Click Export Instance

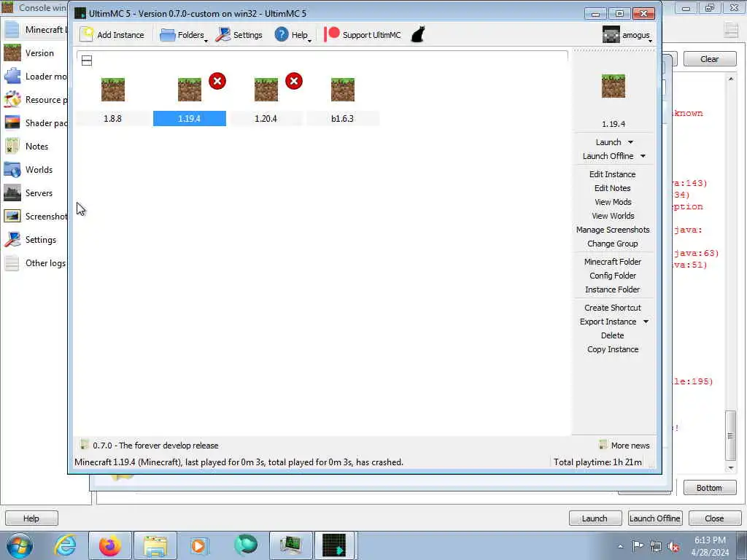(x=608, y=322)
